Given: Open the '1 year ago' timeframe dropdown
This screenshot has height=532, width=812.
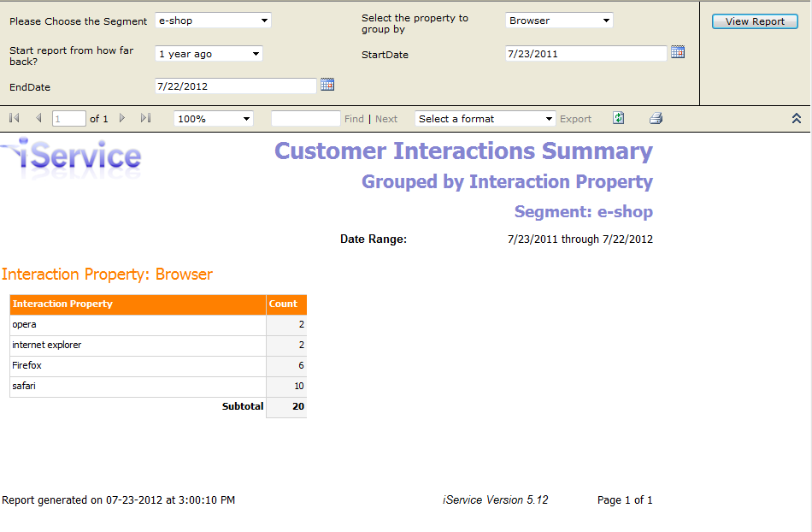Looking at the screenshot, I should [209, 54].
